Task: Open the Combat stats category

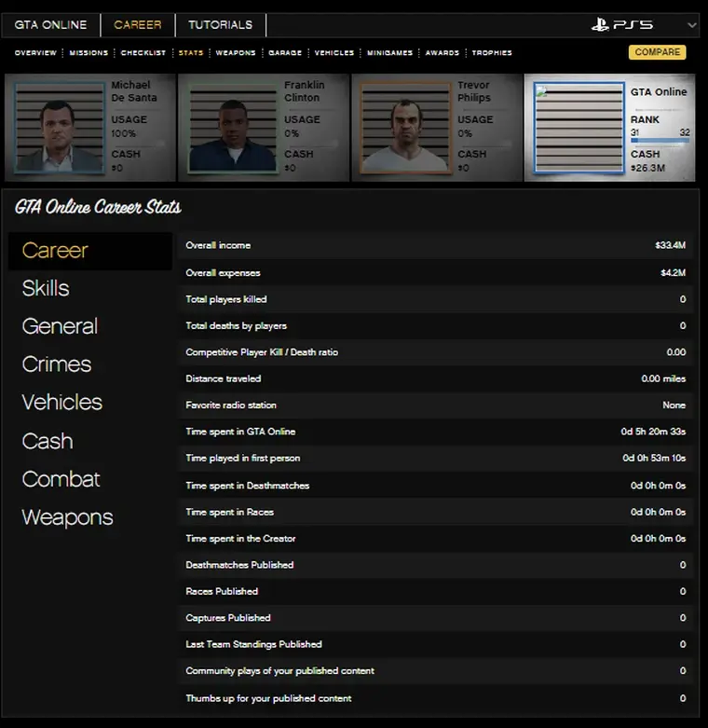Action: pos(61,479)
